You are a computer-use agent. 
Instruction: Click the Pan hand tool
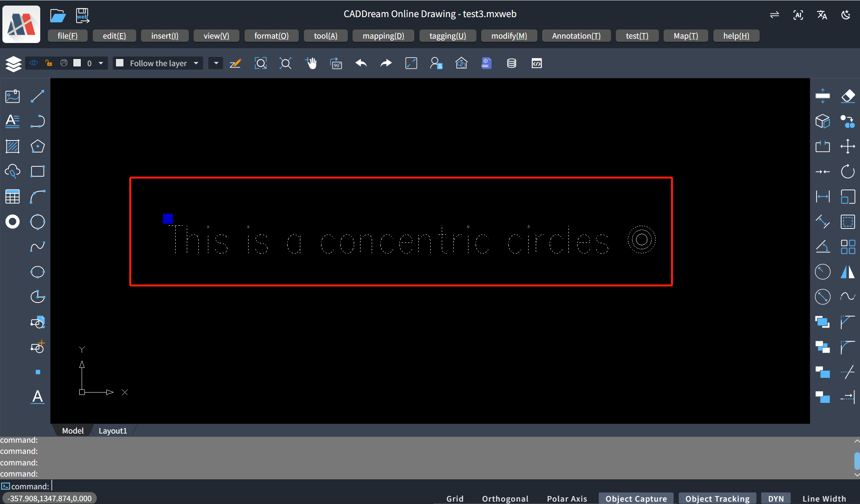311,63
